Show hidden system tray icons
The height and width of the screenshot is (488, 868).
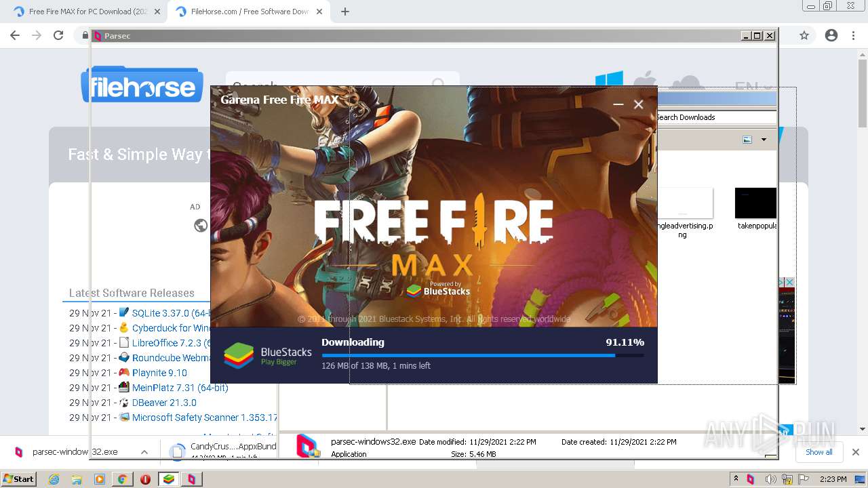[x=736, y=479]
